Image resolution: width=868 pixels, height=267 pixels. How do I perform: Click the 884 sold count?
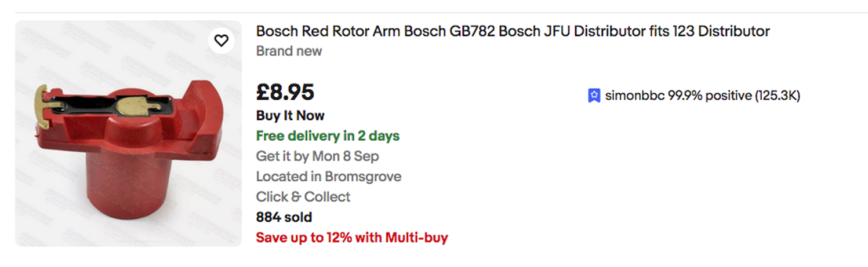[x=284, y=217]
